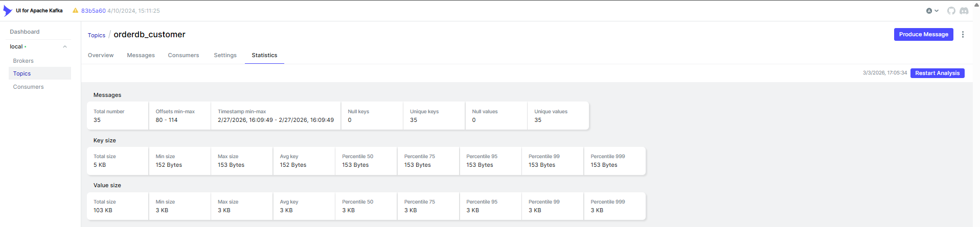Image resolution: width=980 pixels, height=227 pixels.
Task: Collapse the local cluster section
Action: (x=65, y=46)
